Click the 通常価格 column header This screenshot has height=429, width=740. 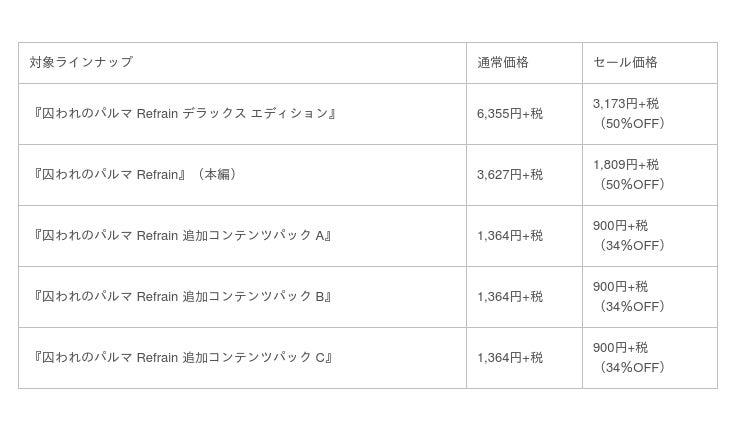[x=502, y=62]
